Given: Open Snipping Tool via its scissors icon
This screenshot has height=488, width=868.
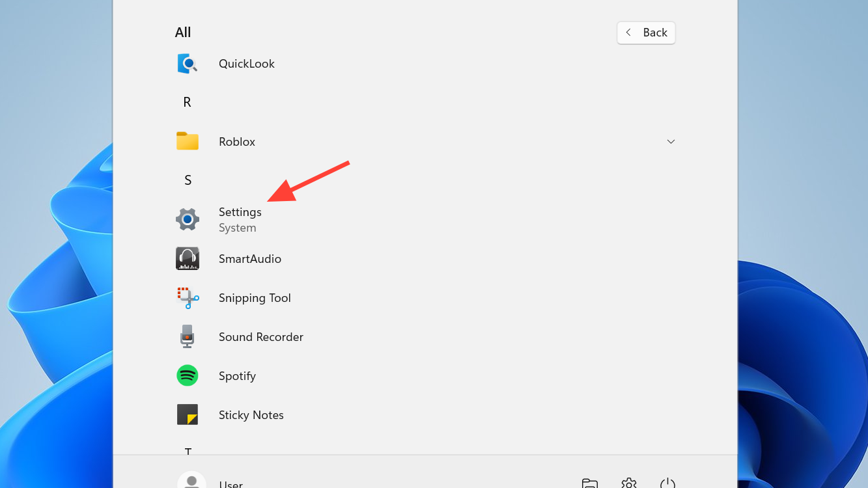Looking at the screenshot, I should point(188,298).
